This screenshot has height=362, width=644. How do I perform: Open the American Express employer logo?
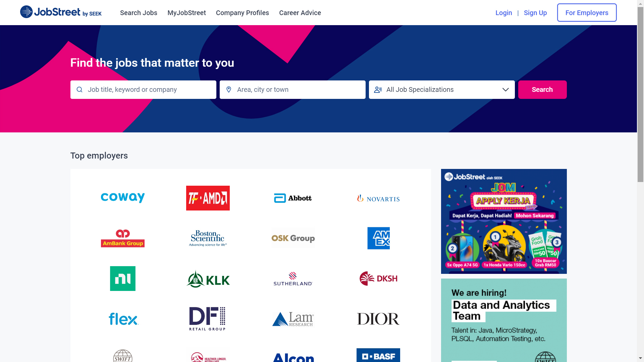(378, 238)
